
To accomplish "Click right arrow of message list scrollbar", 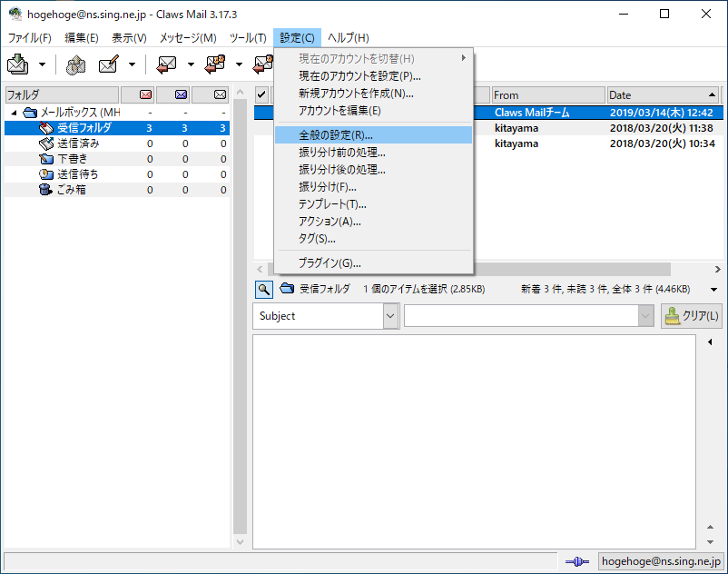I will click(x=718, y=269).
